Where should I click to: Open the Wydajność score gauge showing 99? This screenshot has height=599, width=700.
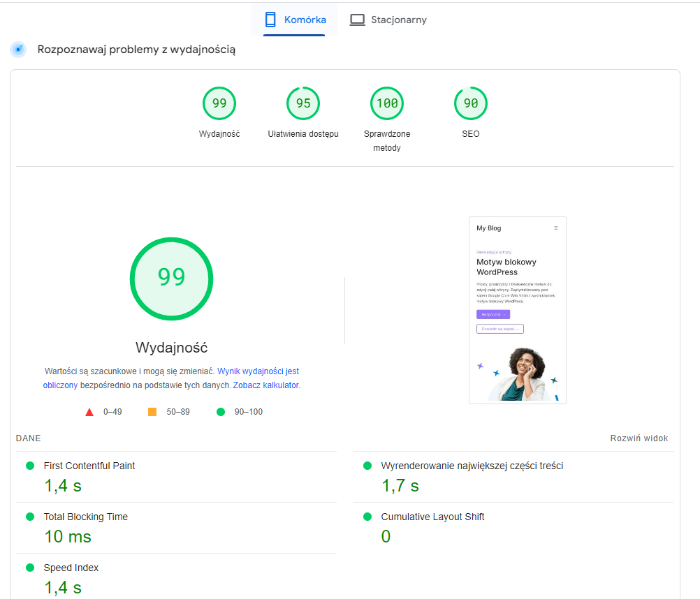pyautogui.click(x=219, y=103)
